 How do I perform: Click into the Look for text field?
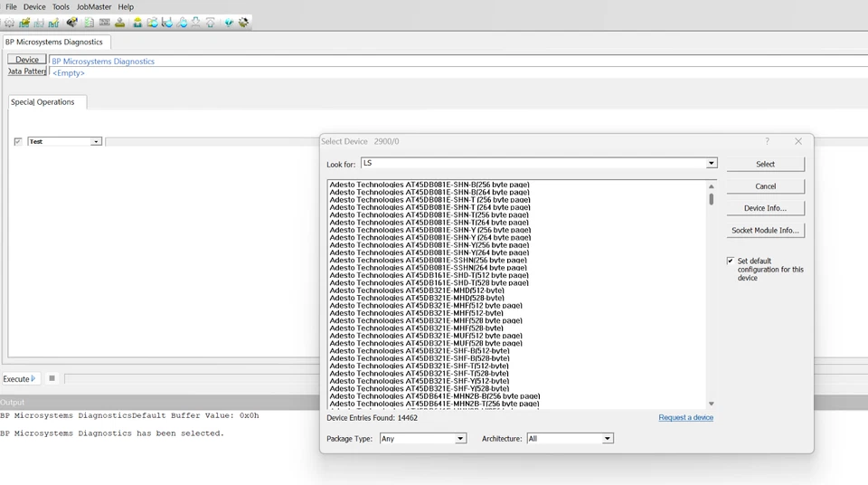coord(533,163)
